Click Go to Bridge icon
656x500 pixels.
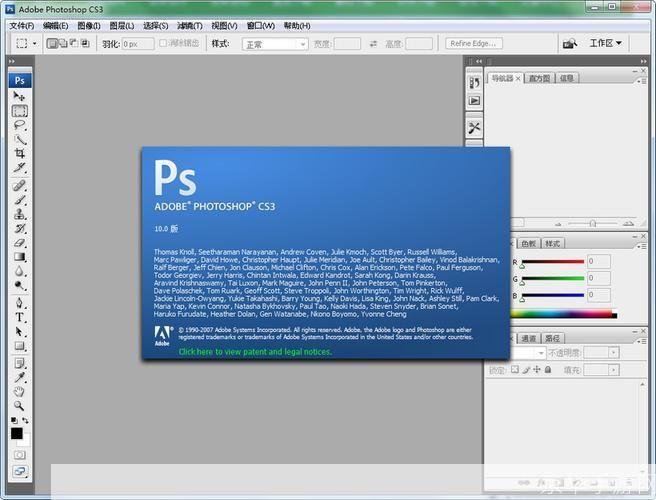click(x=569, y=43)
